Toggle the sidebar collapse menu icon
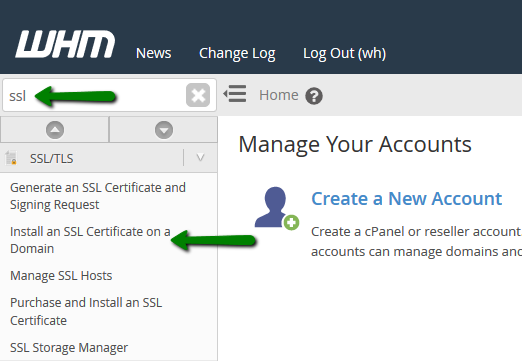This screenshot has width=522, height=361. tap(235, 94)
